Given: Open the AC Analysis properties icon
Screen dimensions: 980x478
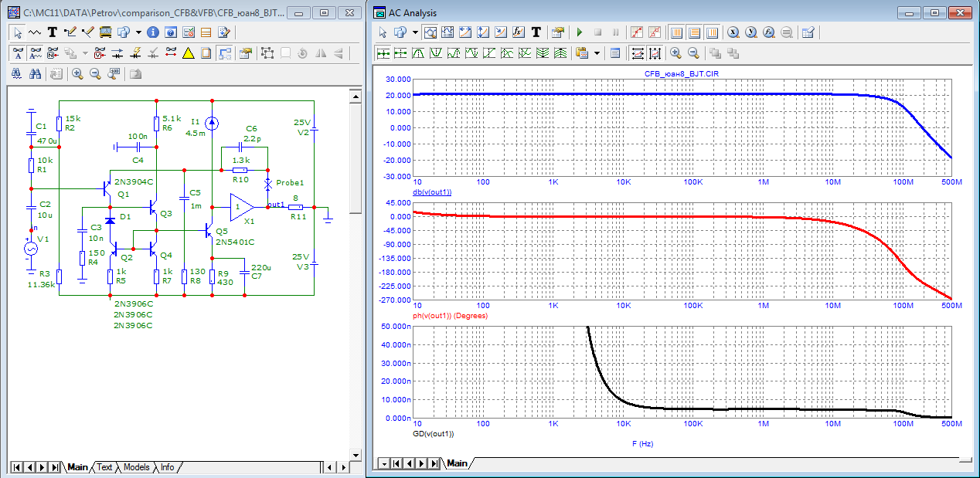Looking at the screenshot, I should pyautogui.click(x=558, y=32).
